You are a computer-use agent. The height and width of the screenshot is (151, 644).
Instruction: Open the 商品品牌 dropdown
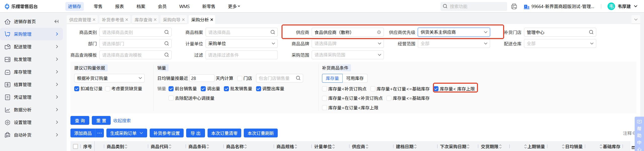coord(348,44)
